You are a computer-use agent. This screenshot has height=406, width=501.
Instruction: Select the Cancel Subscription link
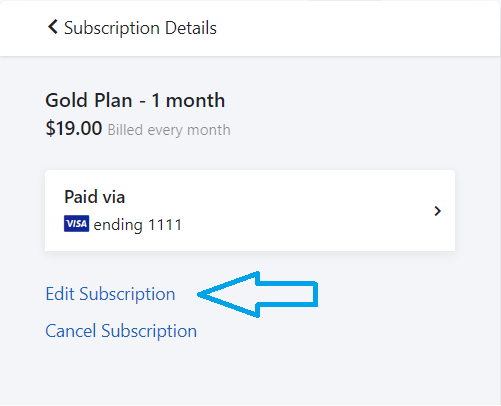click(121, 331)
